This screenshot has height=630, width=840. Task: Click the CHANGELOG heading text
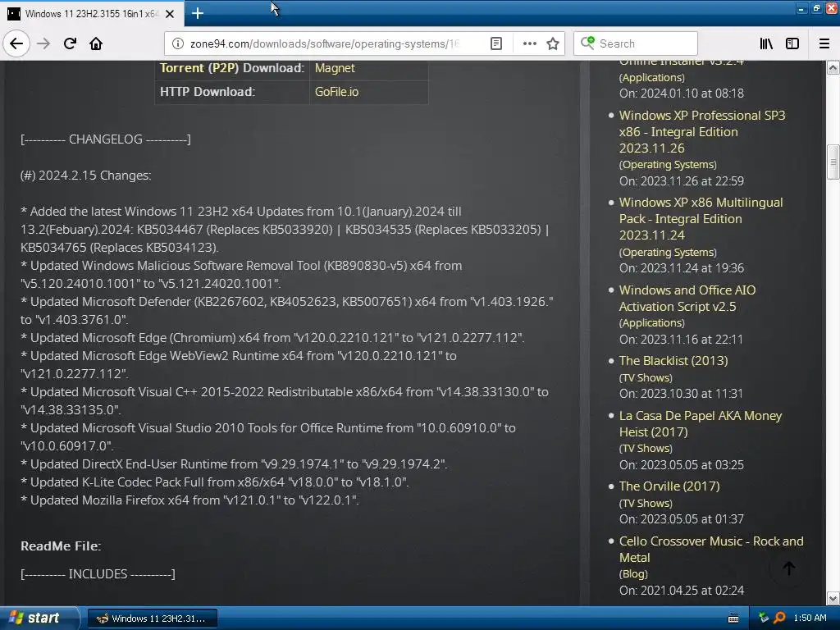[106, 139]
